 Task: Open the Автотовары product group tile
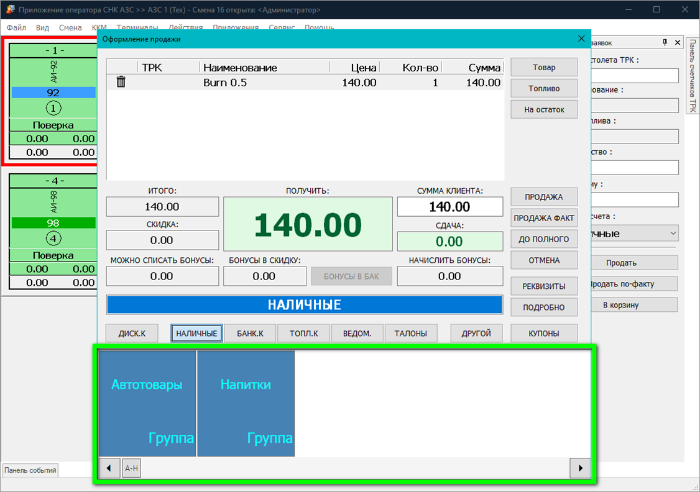[x=147, y=402]
